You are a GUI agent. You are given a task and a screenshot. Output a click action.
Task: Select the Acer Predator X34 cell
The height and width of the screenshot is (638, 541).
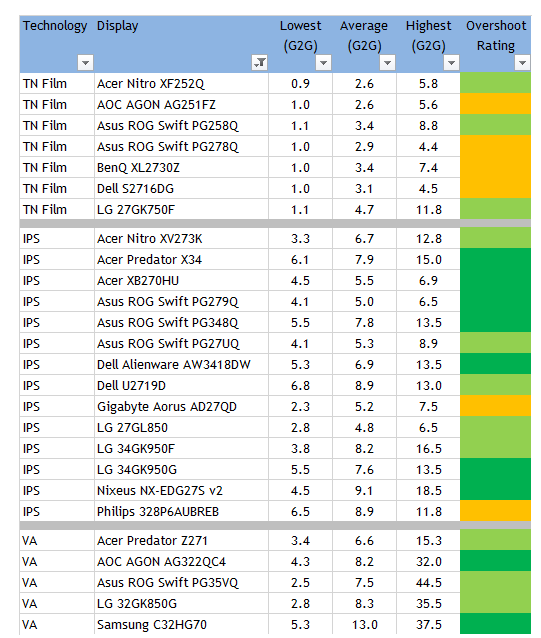(x=181, y=260)
